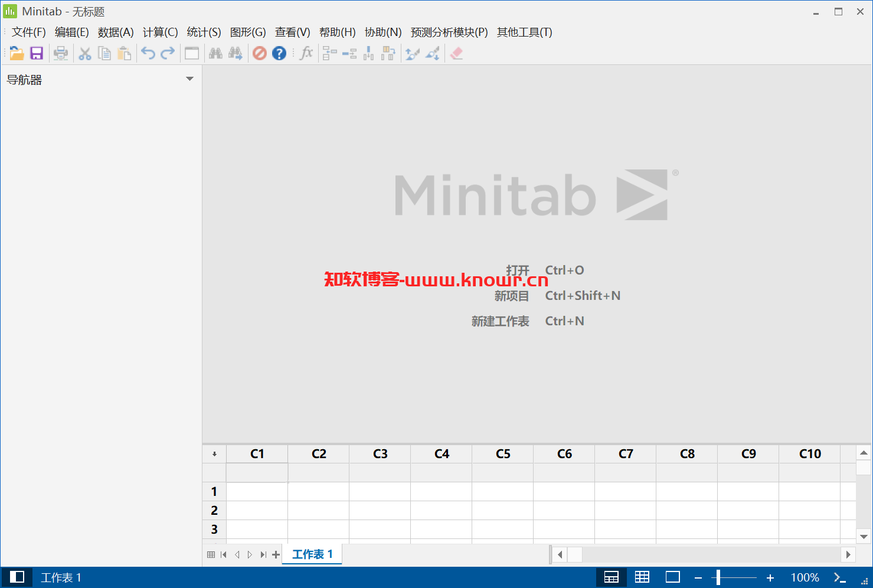The image size is (873, 588).
Task: Open the 文件(F) menu
Action: [x=28, y=32]
